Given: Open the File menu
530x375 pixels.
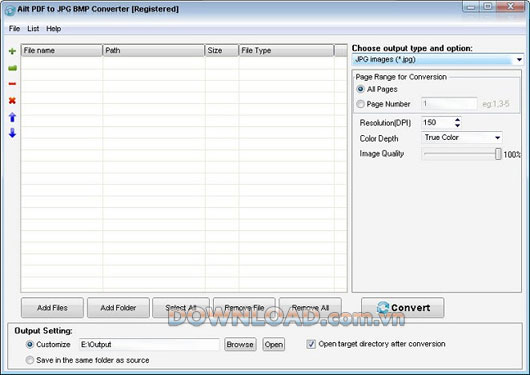Looking at the screenshot, I should point(14,29).
